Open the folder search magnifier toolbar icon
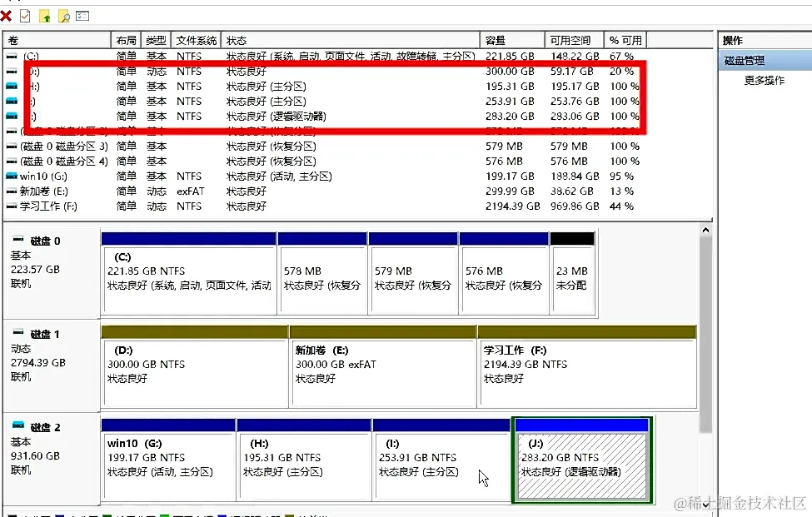Screen dimensions: 812x517 click(63, 15)
